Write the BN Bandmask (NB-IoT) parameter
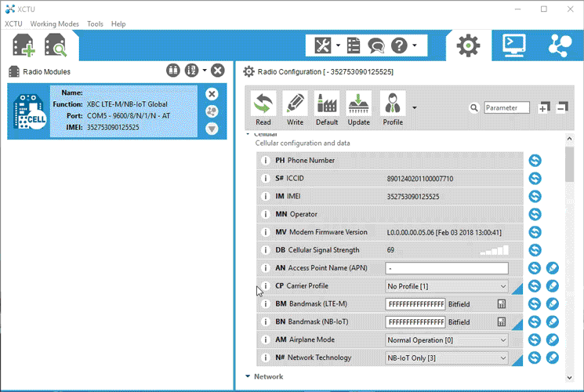The width and height of the screenshot is (584, 392). [553, 321]
